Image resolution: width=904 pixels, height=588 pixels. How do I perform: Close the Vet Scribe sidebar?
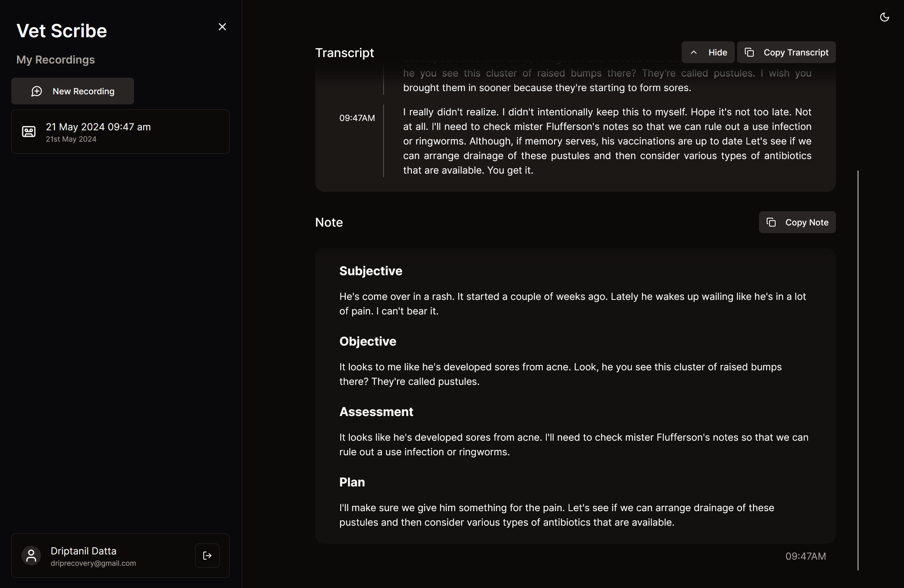click(222, 27)
